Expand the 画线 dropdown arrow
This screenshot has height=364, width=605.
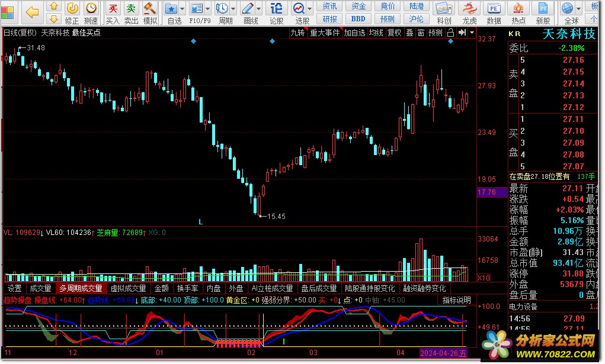(x=259, y=8)
